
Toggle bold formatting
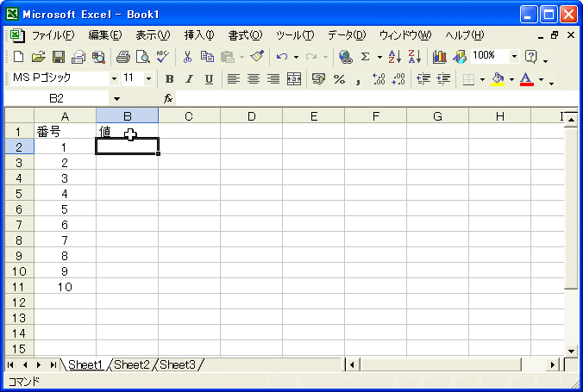(x=170, y=78)
